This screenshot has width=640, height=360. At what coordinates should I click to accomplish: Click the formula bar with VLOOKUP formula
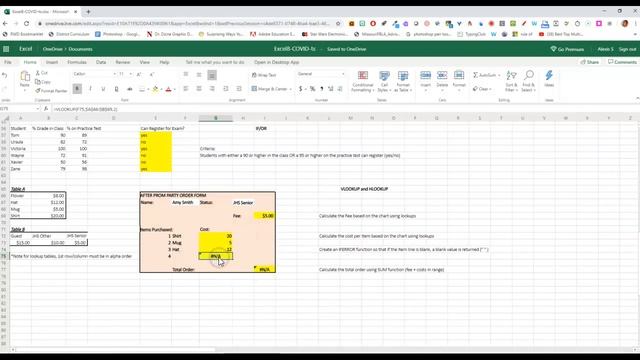(x=343, y=109)
